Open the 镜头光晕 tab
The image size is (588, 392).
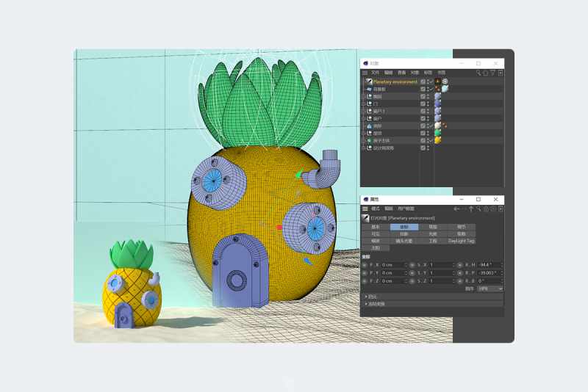coord(404,241)
